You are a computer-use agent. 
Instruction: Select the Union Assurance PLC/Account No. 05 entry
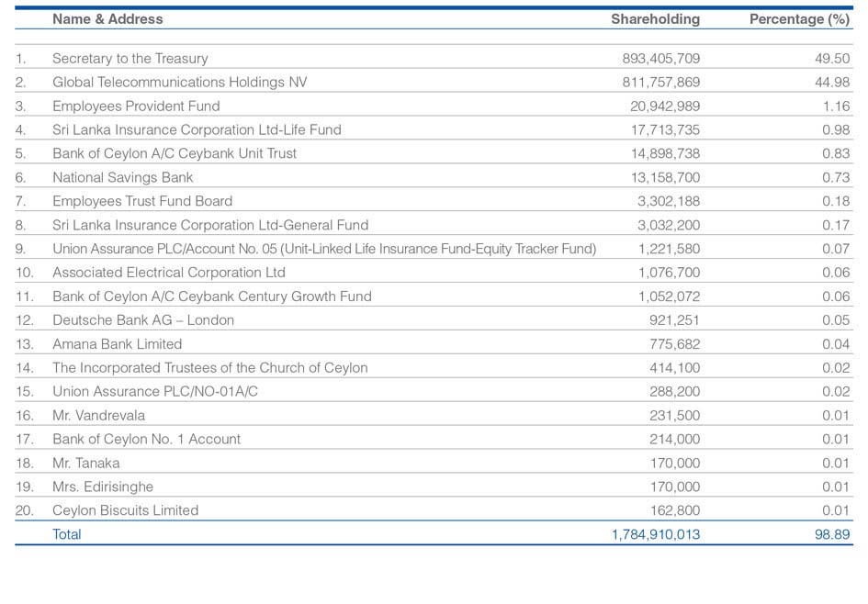tap(324, 249)
